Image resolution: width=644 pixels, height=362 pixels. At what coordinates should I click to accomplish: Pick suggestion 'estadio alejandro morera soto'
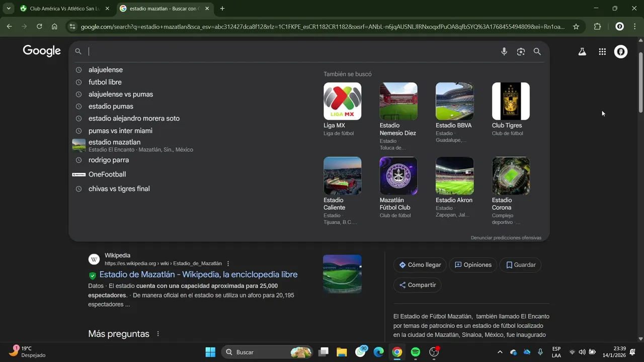click(134, 119)
